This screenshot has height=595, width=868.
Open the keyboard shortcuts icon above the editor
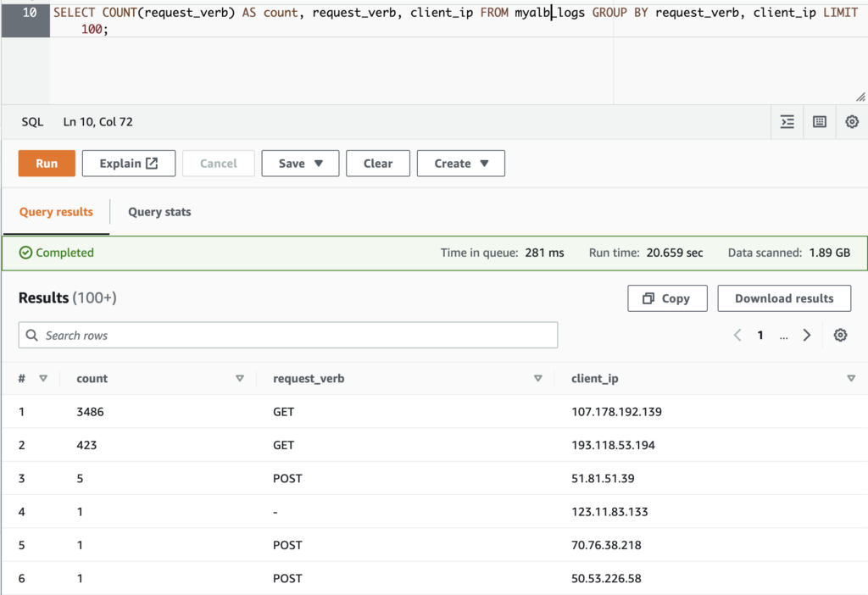pyautogui.click(x=819, y=121)
